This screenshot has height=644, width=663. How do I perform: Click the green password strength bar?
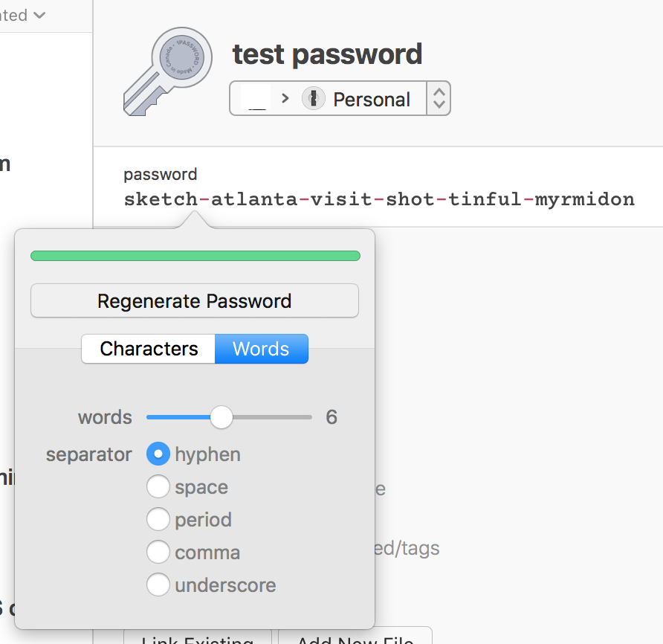195,256
